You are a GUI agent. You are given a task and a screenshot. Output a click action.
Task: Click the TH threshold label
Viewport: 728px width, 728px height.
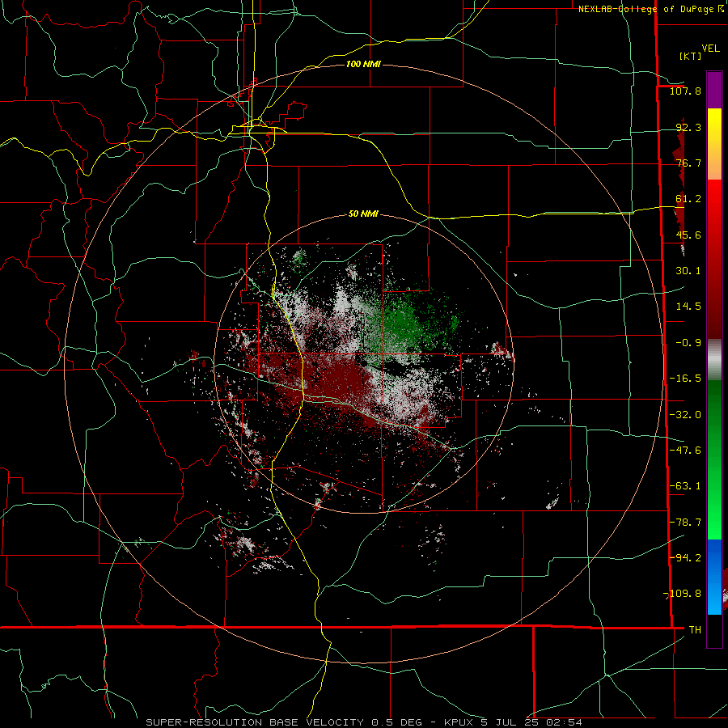[x=695, y=630]
